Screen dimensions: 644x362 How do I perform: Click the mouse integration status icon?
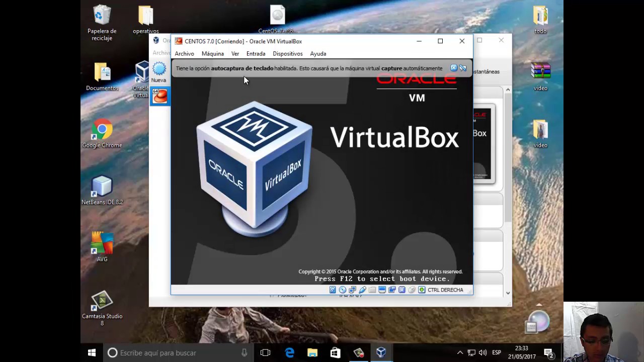[412, 290]
